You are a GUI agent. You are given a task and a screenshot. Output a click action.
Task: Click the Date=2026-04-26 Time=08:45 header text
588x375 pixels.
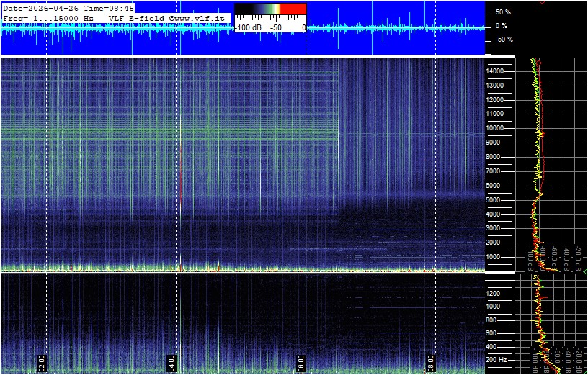click(68, 8)
